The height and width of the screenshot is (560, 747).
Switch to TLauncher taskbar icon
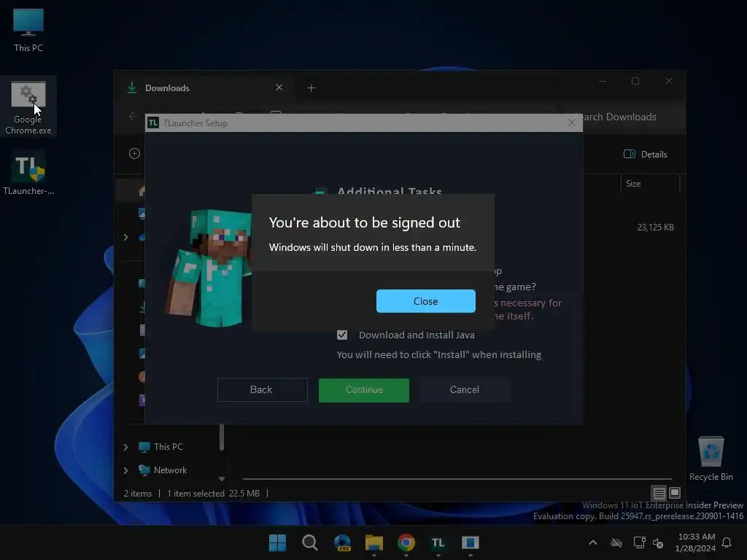coord(438,542)
